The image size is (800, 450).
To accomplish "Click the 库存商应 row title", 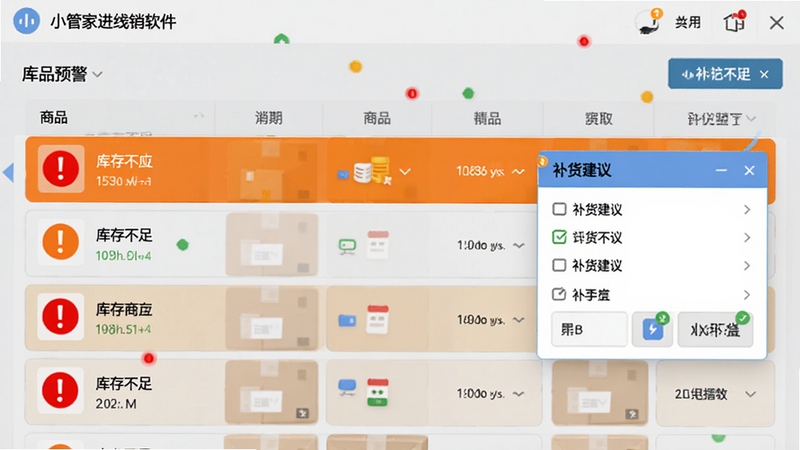I will pyautogui.click(x=124, y=310).
